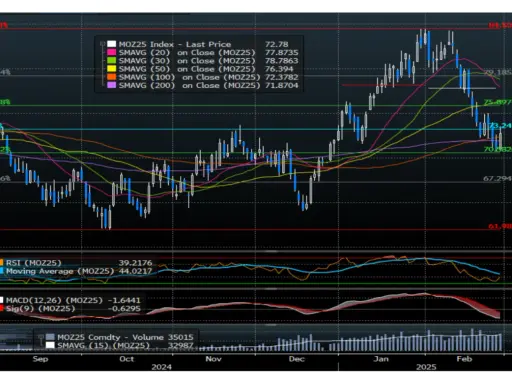Screen dimensions: 512x384
Task: Click the white volume SMAVG (15) swatch
Action: pyautogui.click(x=50, y=345)
